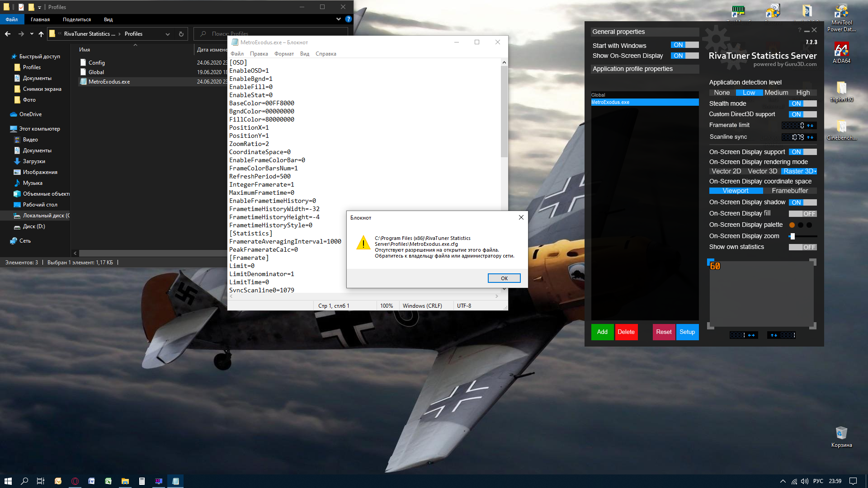
Task: Click Windows Start button on taskbar
Action: tap(8, 481)
